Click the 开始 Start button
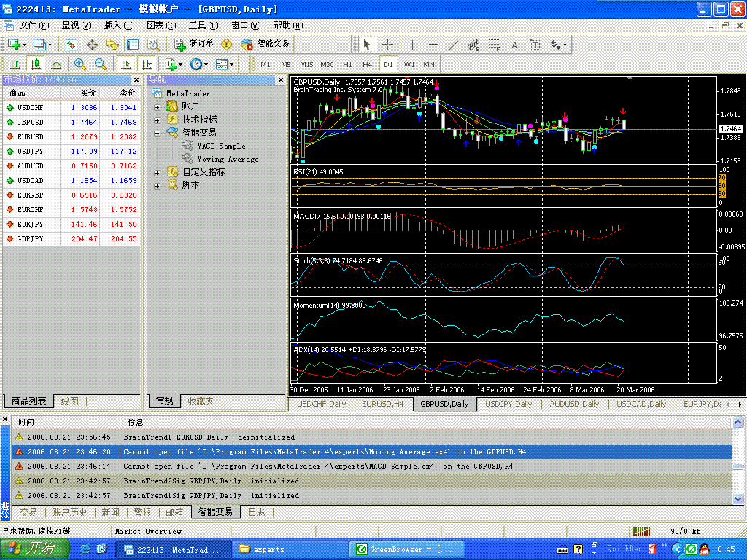The height and width of the screenshot is (560, 747). [34, 549]
